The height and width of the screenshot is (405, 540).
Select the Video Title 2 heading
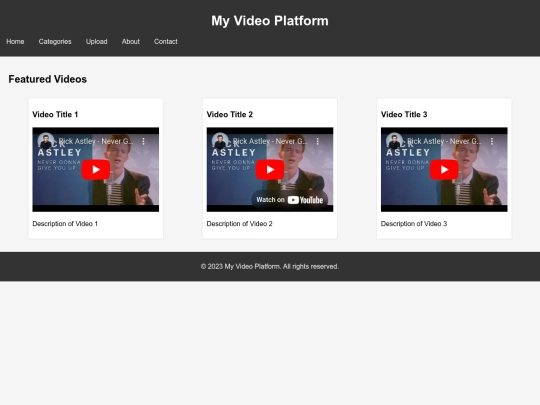coord(230,114)
